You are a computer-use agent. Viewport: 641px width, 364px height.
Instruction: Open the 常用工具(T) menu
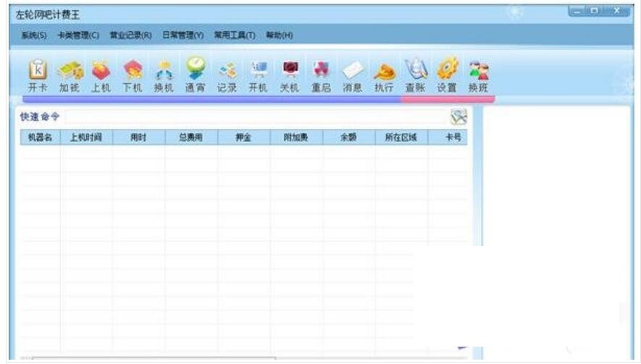pyautogui.click(x=234, y=35)
